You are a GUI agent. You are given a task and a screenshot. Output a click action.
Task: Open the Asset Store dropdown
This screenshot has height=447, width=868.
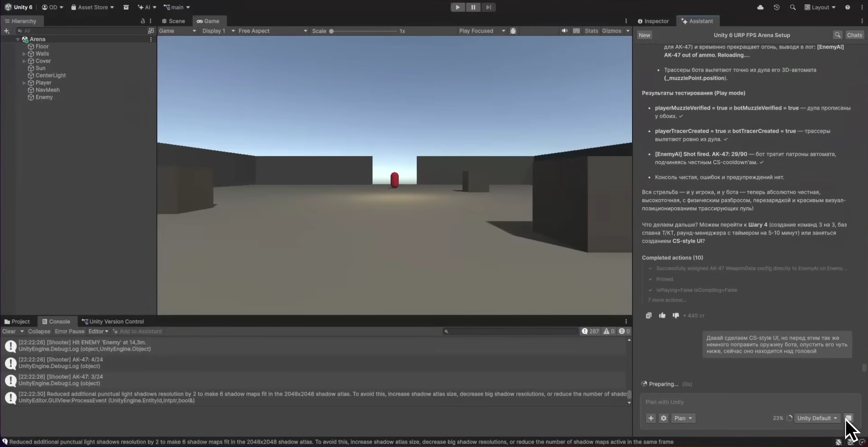click(x=92, y=7)
